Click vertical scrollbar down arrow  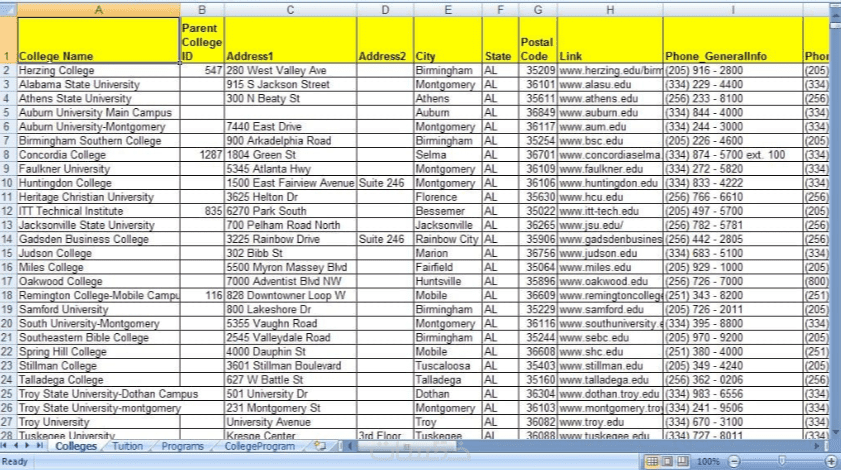click(836, 432)
